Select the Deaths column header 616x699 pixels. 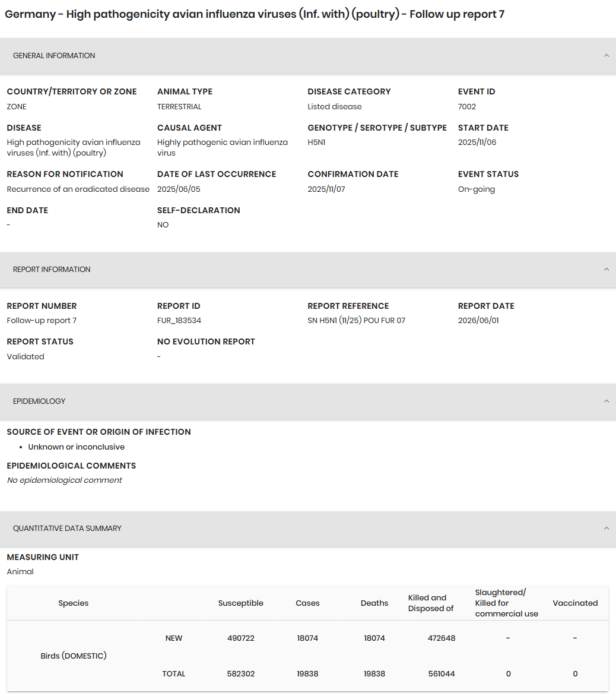coord(374,603)
